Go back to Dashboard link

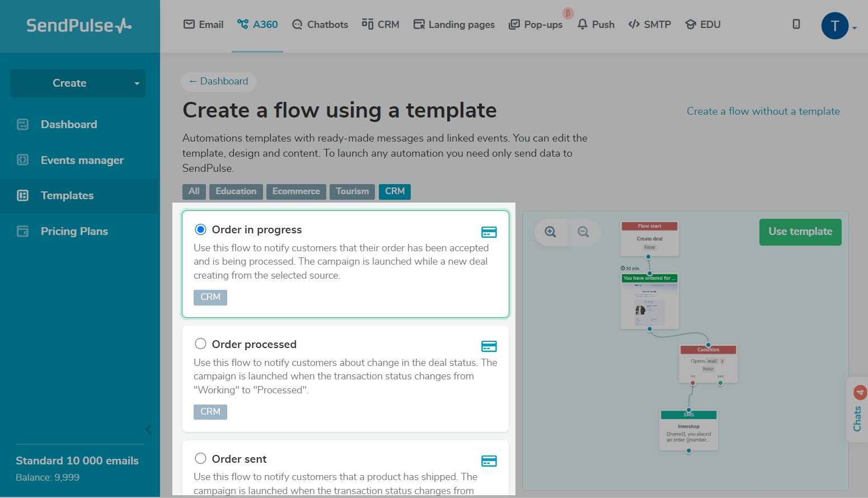pos(219,81)
